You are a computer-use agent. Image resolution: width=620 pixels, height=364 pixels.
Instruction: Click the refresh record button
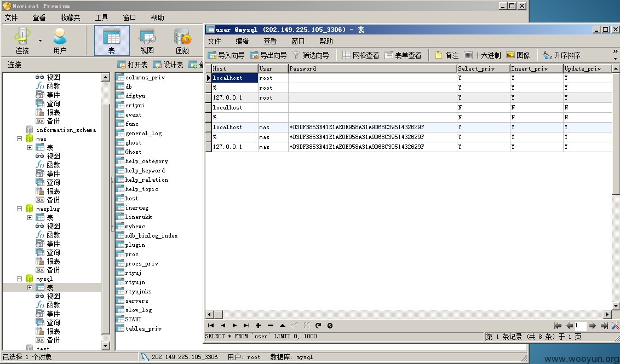[318, 326]
